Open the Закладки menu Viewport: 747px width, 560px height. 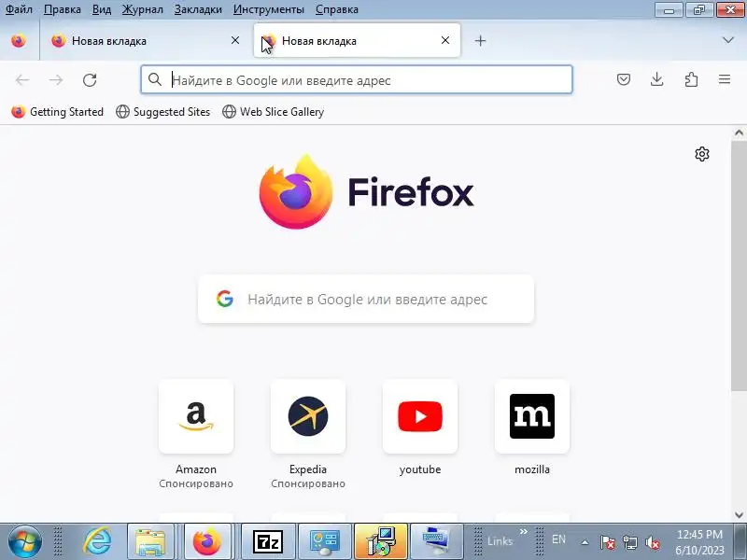tap(198, 9)
